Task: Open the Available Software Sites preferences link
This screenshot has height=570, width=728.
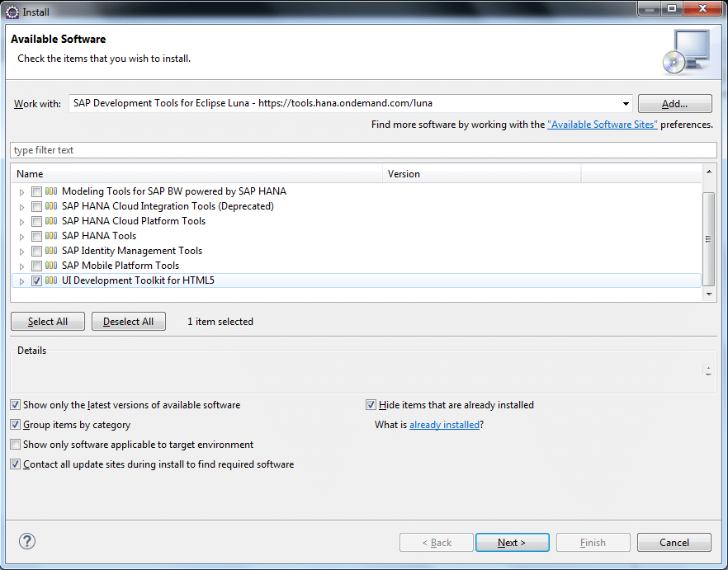Action: (603, 125)
